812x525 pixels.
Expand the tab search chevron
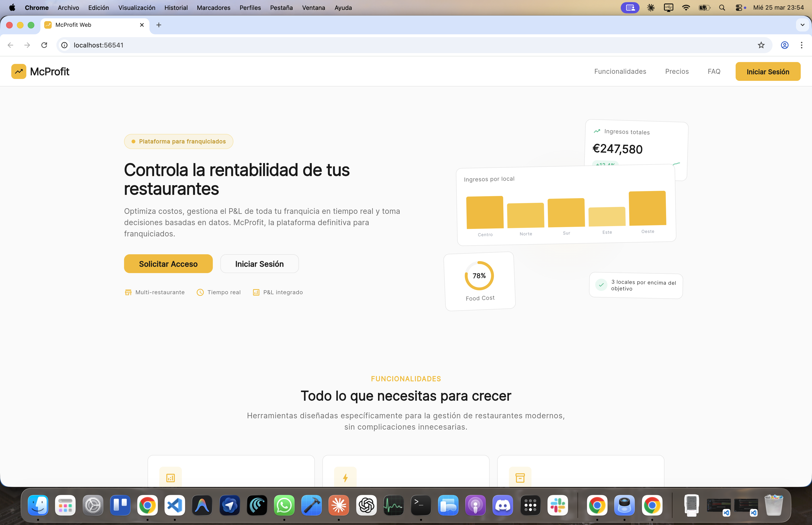pyautogui.click(x=802, y=25)
